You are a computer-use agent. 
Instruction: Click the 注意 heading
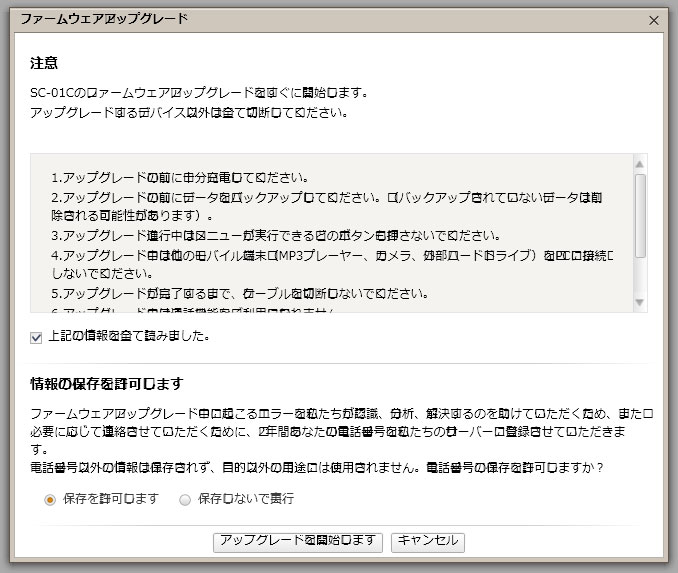click(44, 63)
